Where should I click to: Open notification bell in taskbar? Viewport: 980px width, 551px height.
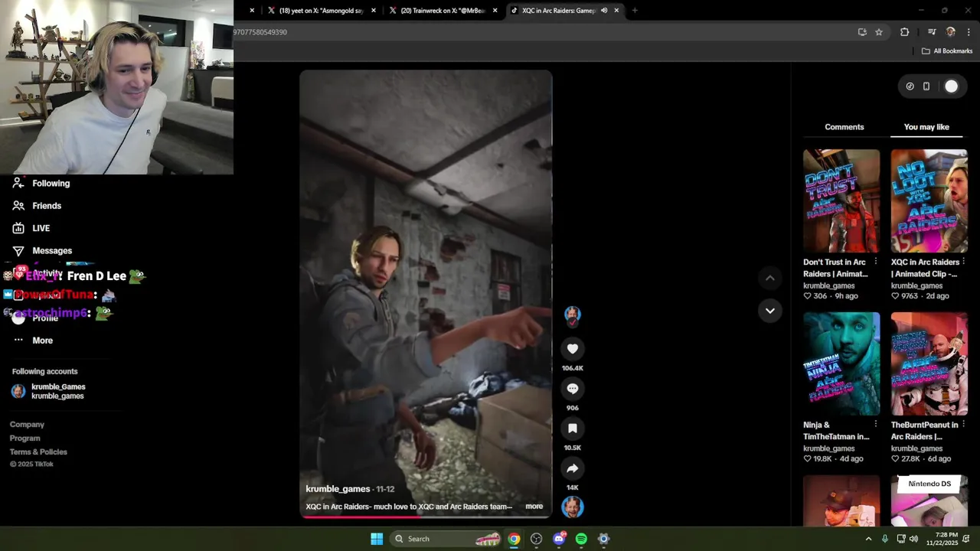pos(966,539)
